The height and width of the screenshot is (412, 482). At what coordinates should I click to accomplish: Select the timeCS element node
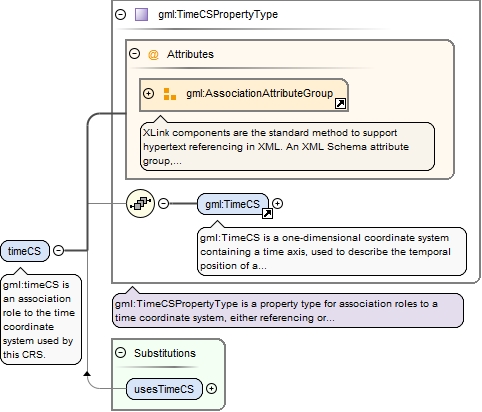25,251
